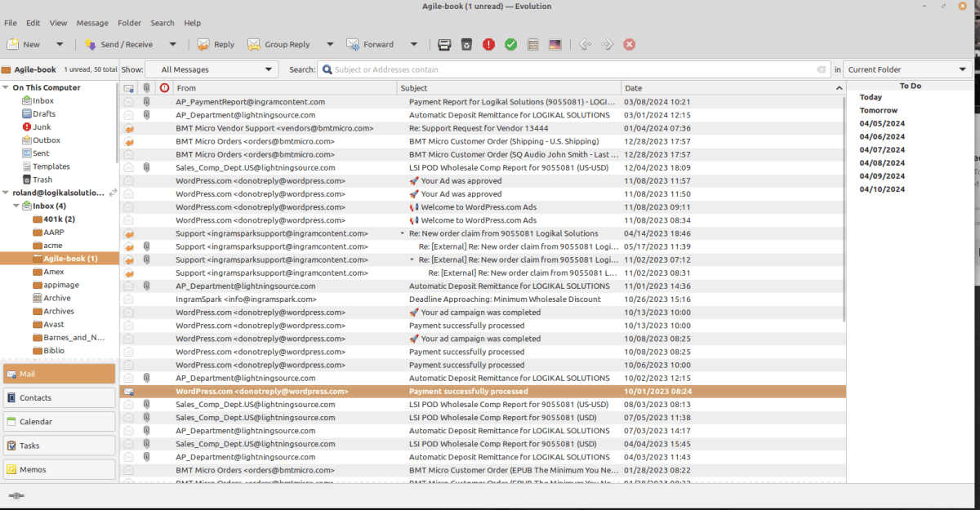This screenshot has height=510, width=980.
Task: Print the selected message using printer icon
Action: 444,45
